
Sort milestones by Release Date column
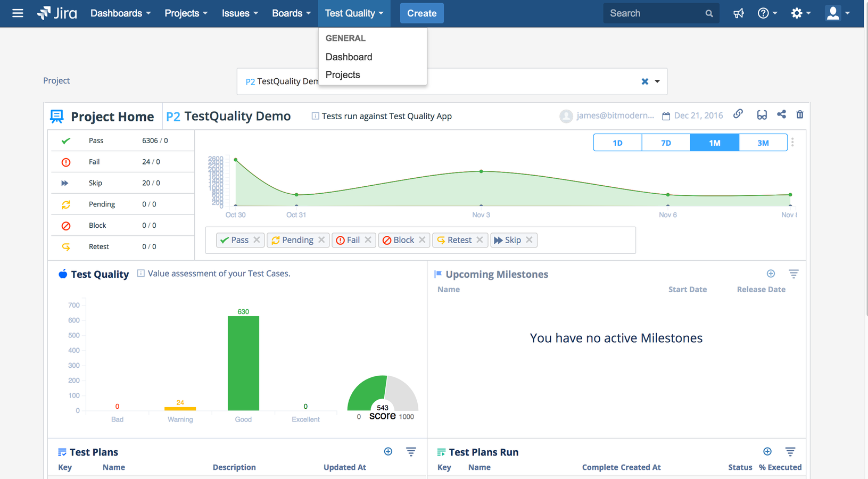click(761, 290)
